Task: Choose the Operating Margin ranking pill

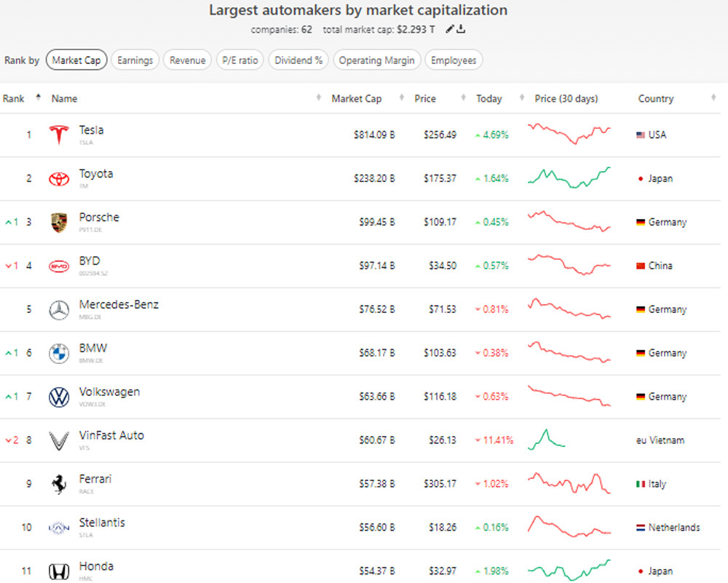Action: [376, 60]
